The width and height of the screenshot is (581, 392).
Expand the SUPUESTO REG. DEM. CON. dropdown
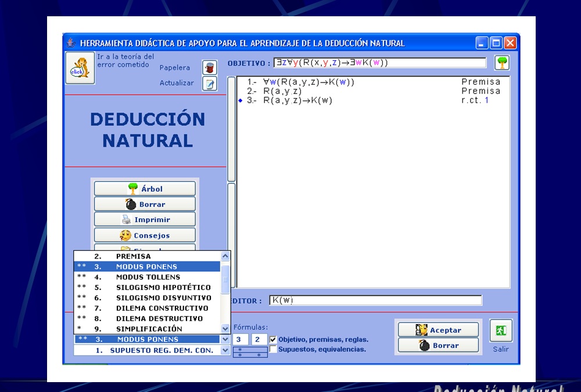[x=225, y=350]
